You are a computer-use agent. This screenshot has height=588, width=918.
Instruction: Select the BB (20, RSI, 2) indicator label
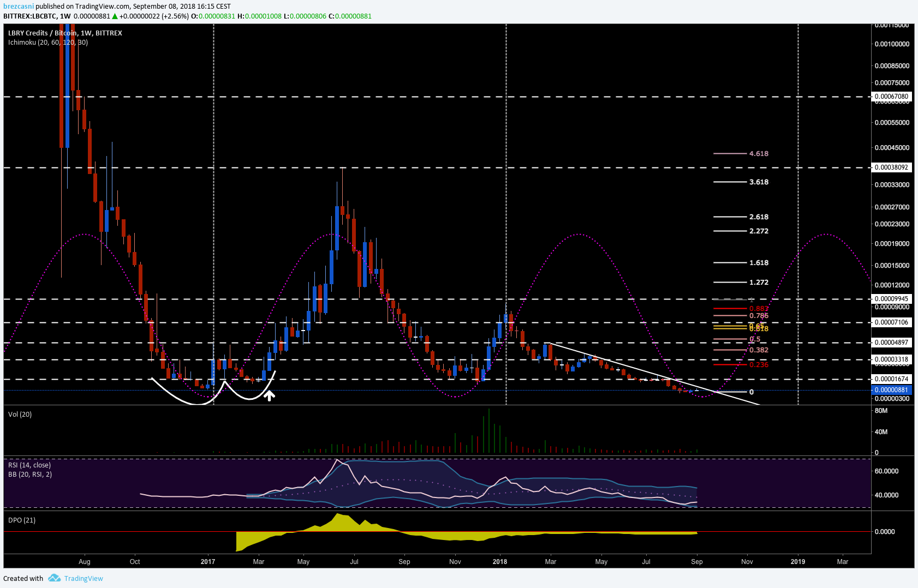[x=30, y=475]
